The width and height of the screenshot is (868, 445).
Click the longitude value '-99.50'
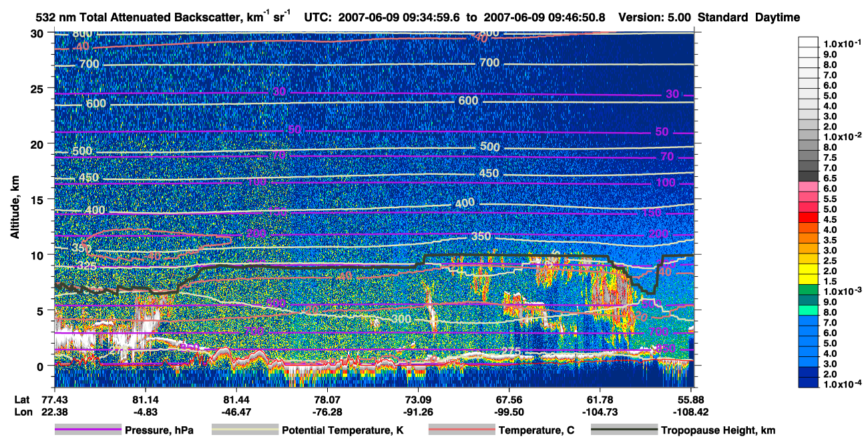[509, 412]
